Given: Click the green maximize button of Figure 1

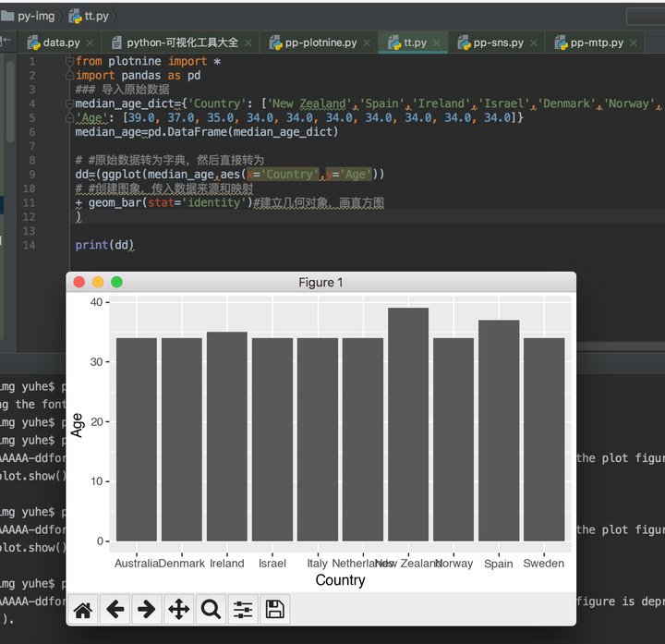Looking at the screenshot, I should pos(116,282).
